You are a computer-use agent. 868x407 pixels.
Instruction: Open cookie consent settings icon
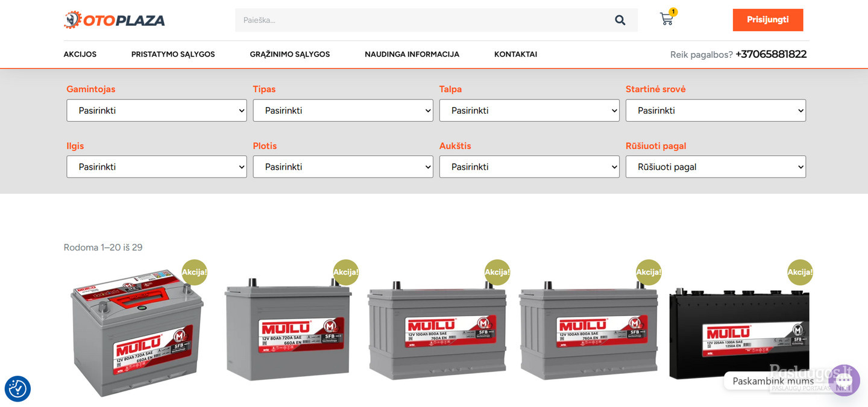coord(17,389)
